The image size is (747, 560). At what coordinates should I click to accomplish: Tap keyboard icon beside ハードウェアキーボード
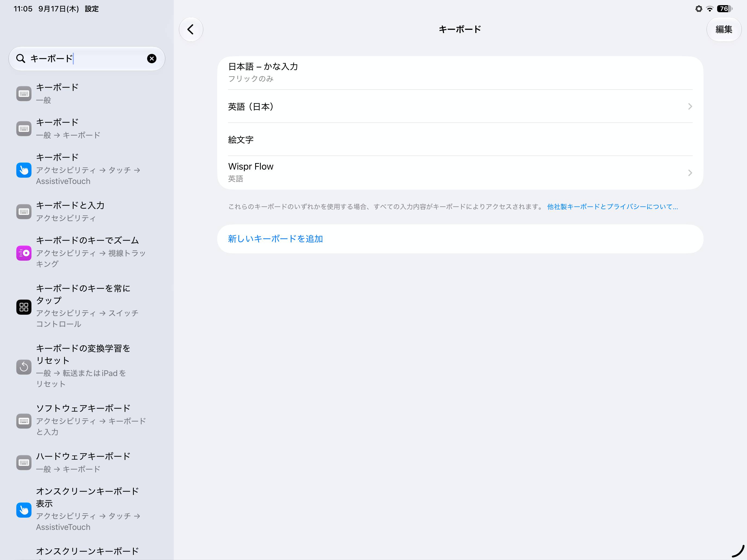24,462
